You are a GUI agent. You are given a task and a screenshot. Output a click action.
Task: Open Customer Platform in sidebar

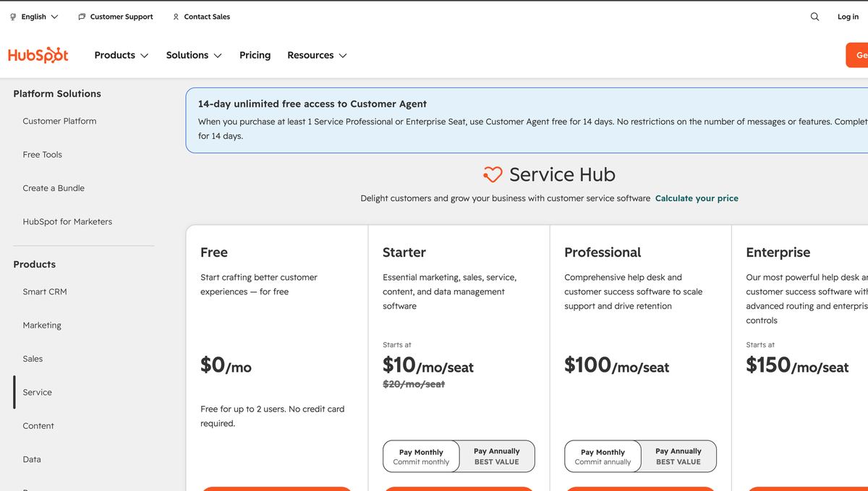click(x=59, y=121)
